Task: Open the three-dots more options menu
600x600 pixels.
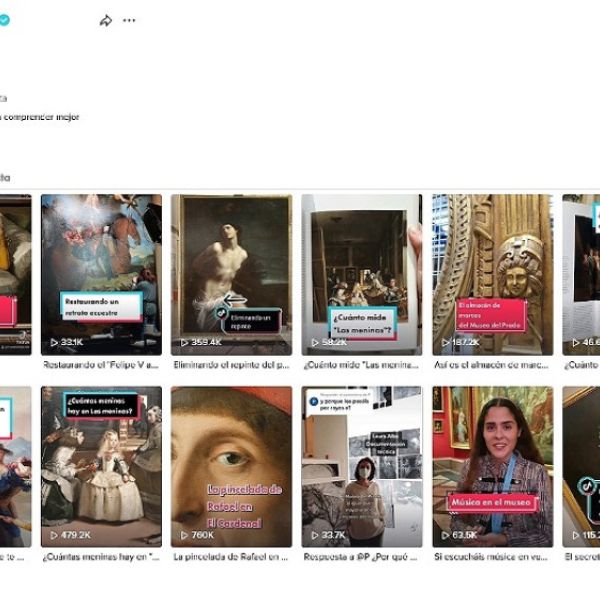Action: click(129, 20)
